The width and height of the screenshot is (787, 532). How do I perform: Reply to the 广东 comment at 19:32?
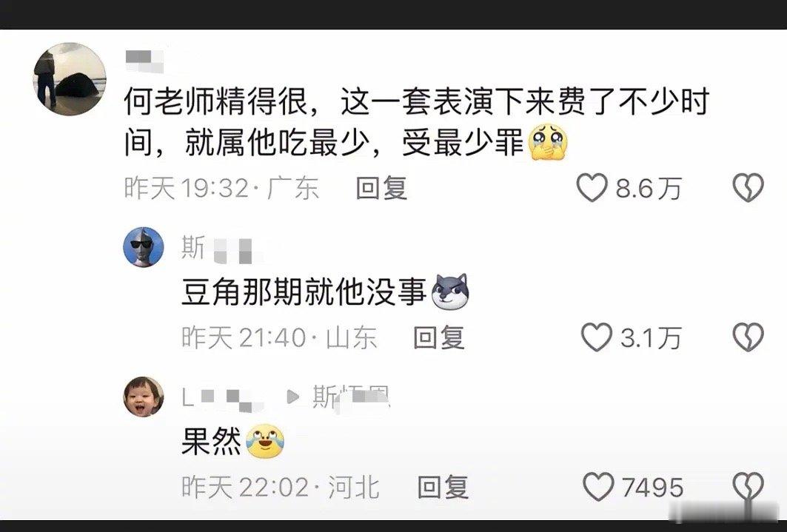pyautogui.click(x=381, y=189)
